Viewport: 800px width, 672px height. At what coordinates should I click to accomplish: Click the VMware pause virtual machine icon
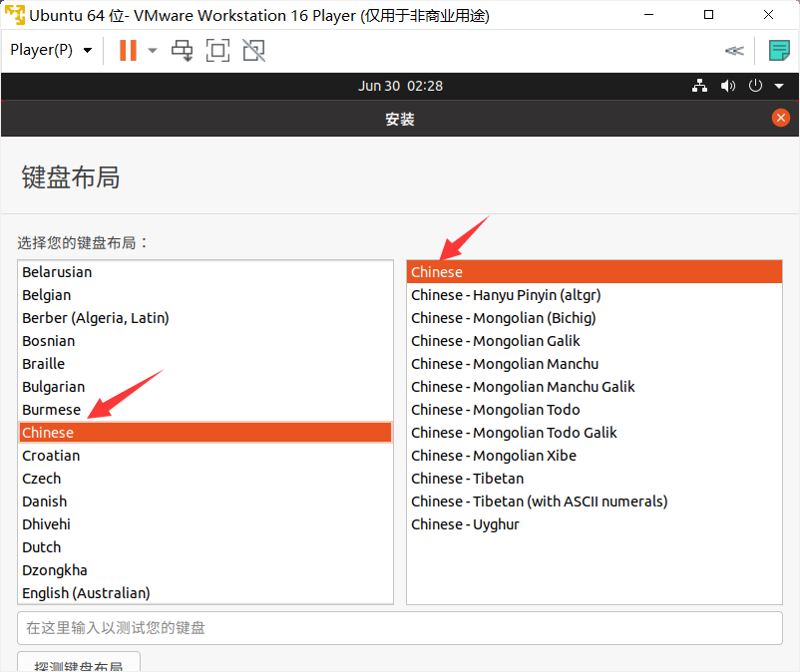(x=128, y=50)
